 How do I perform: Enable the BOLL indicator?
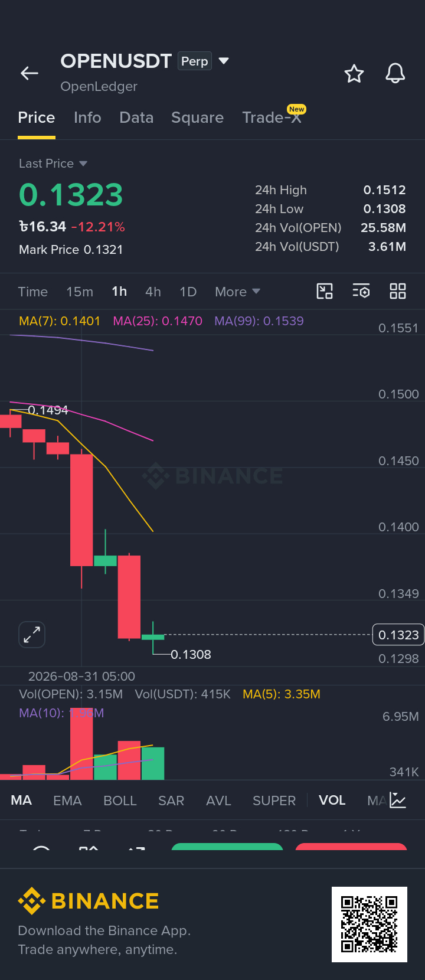click(120, 801)
